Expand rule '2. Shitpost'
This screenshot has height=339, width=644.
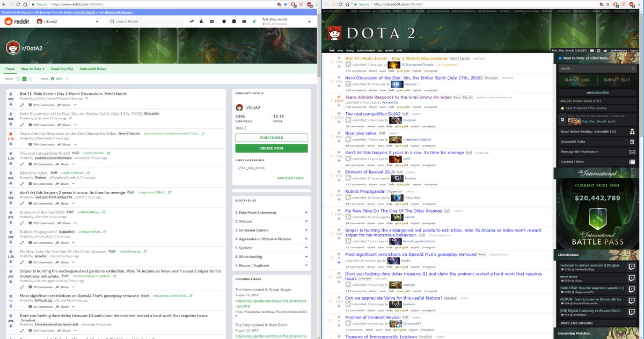(x=271, y=221)
